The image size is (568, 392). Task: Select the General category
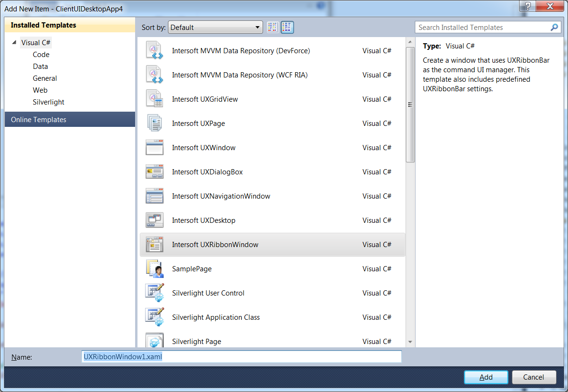coord(45,78)
